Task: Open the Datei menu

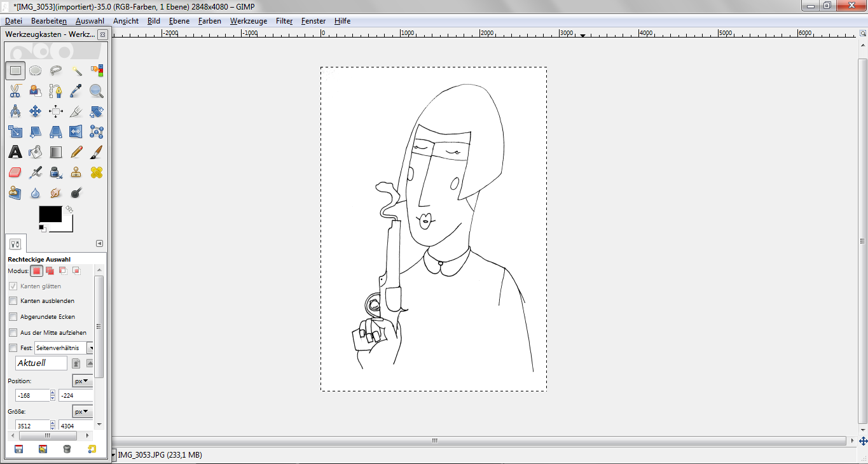Action: click(13, 21)
